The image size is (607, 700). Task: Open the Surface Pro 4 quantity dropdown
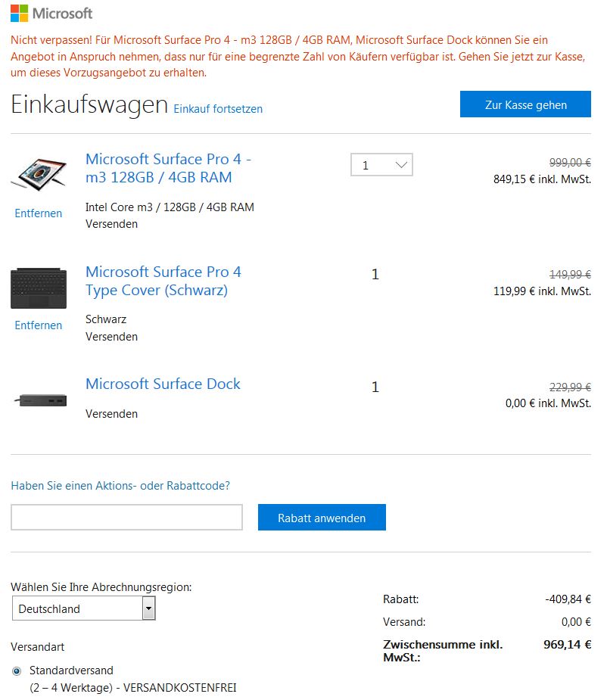point(381,165)
